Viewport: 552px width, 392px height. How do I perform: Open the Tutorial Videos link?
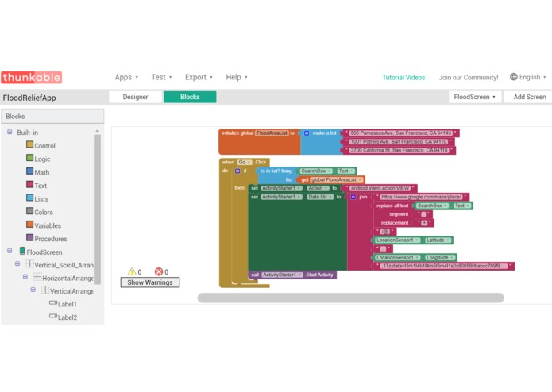pos(403,77)
